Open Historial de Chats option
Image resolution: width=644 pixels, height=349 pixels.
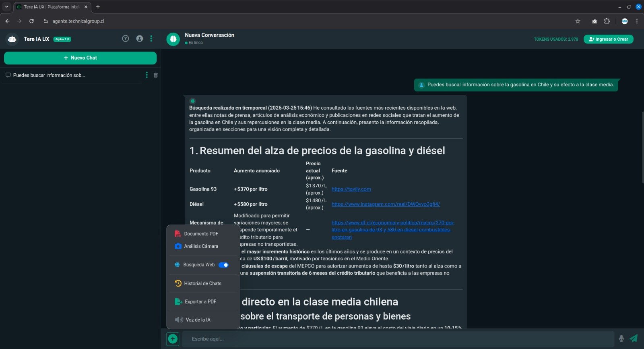202,284
